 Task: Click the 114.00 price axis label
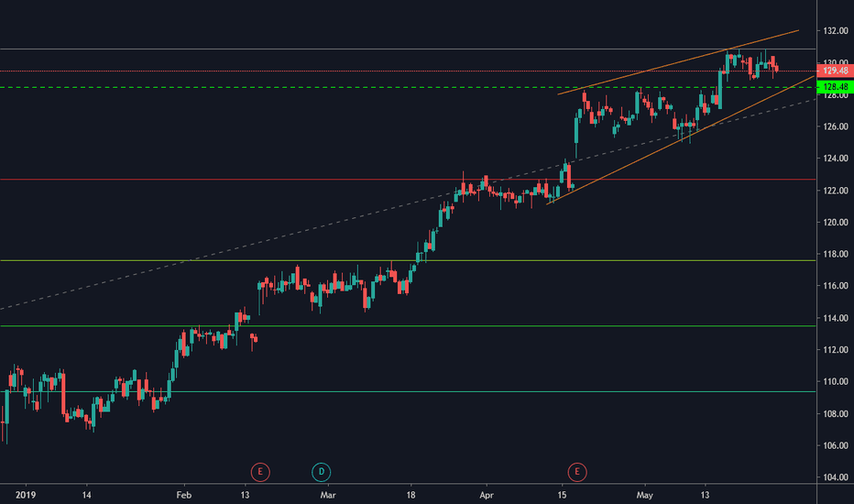tap(836, 318)
